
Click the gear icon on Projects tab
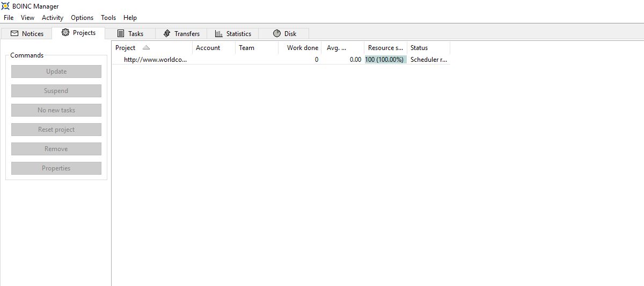pyautogui.click(x=65, y=33)
